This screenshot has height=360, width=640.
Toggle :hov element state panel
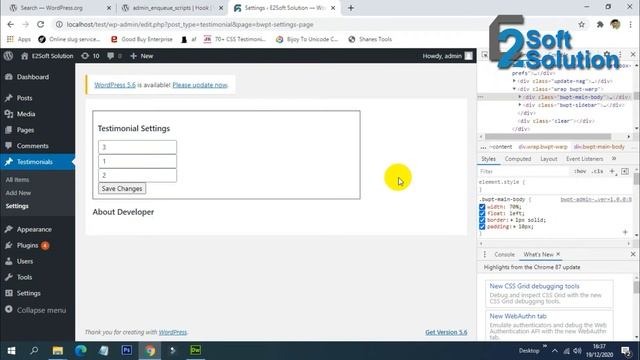(x=580, y=171)
